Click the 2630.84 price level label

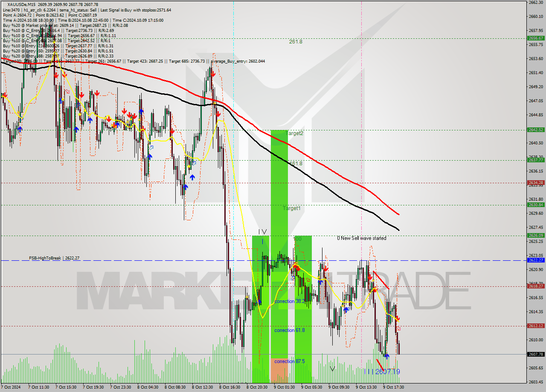536,205
